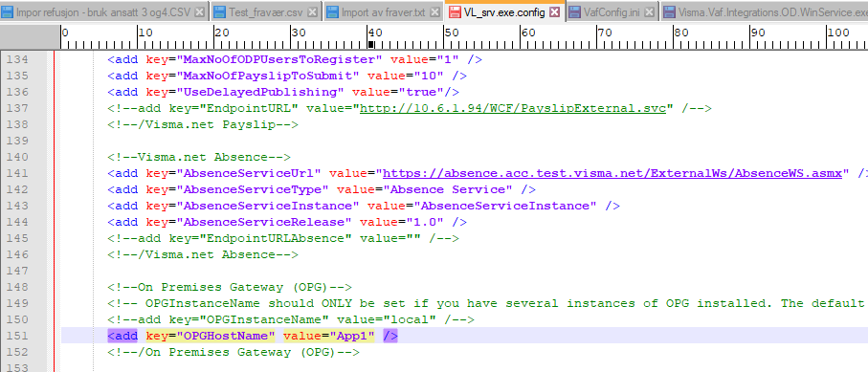The width and height of the screenshot is (868, 372).
Task: Click line number 141 in the margin
Action: click(17, 173)
